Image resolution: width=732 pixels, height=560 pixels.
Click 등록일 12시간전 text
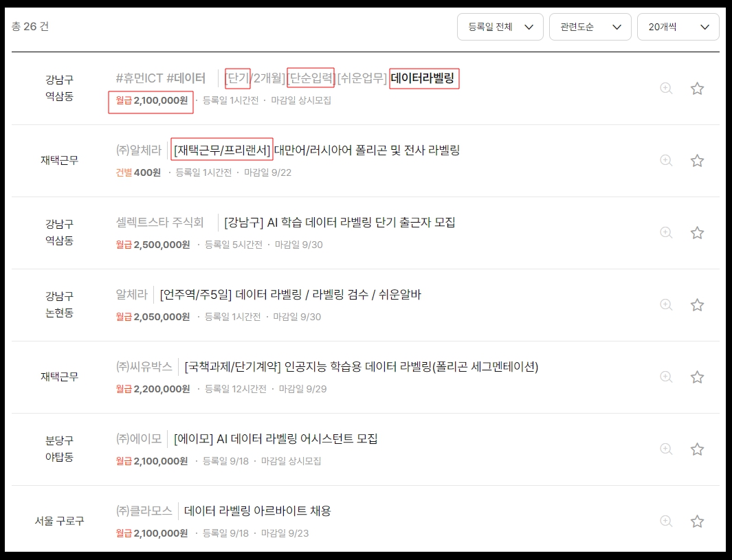(x=236, y=389)
